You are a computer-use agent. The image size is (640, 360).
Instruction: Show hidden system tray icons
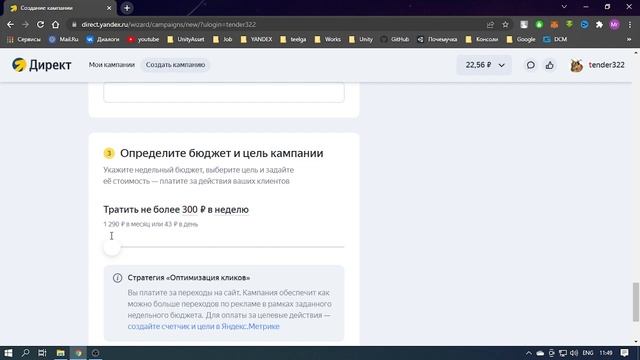tap(529, 353)
